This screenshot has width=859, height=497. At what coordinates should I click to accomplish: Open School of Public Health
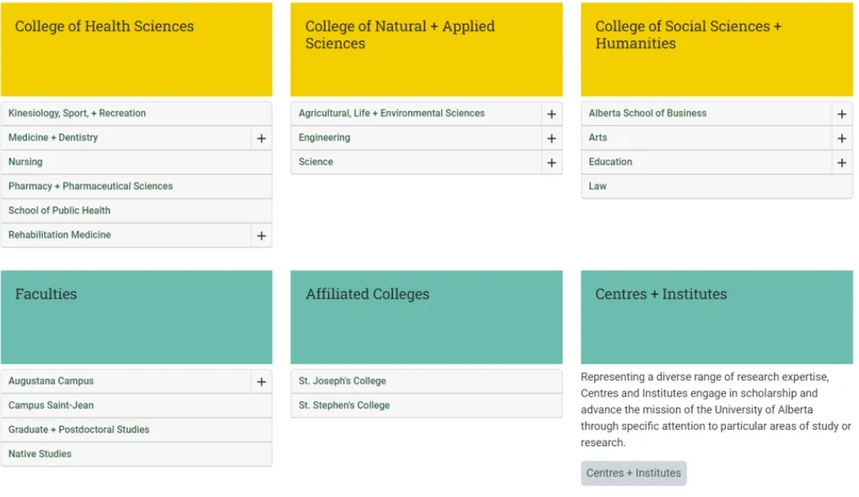59,210
